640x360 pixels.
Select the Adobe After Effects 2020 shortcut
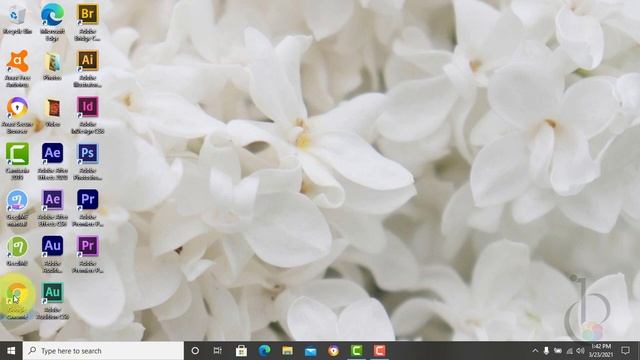click(x=52, y=161)
